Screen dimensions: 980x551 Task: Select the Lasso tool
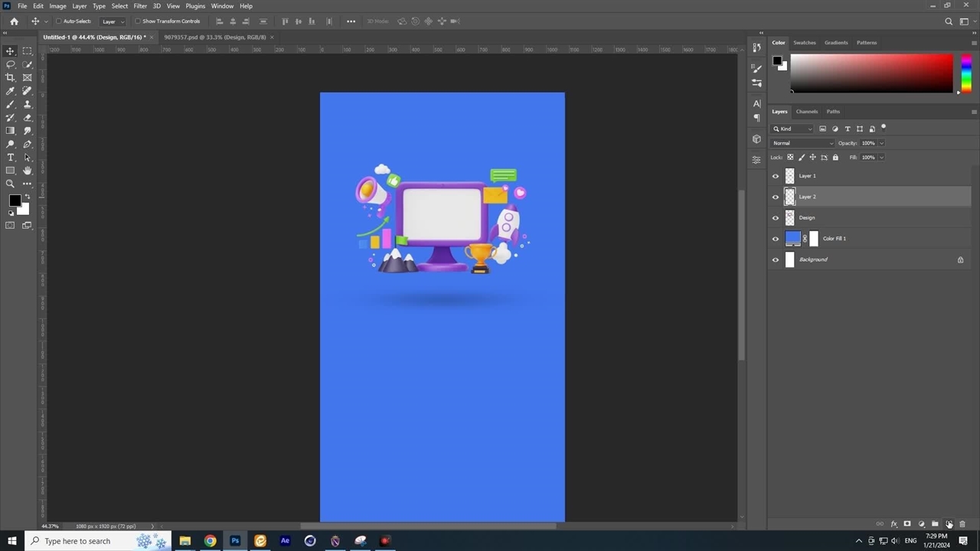tap(11, 64)
